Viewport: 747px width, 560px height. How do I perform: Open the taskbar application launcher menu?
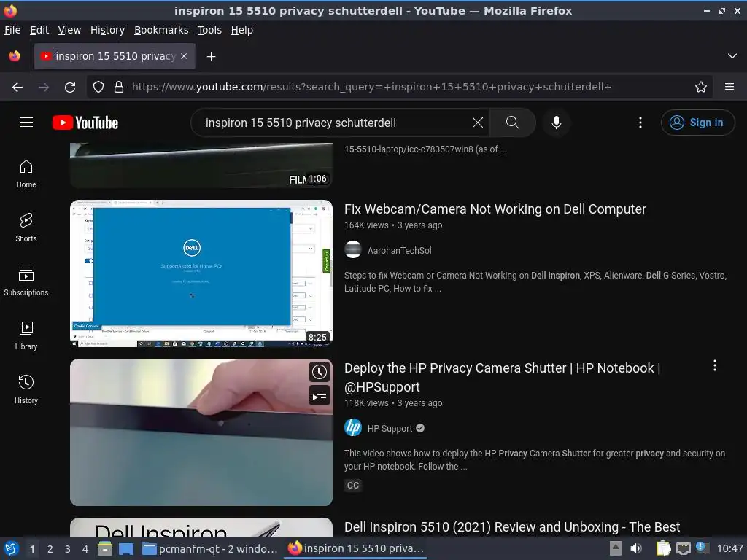click(x=12, y=548)
